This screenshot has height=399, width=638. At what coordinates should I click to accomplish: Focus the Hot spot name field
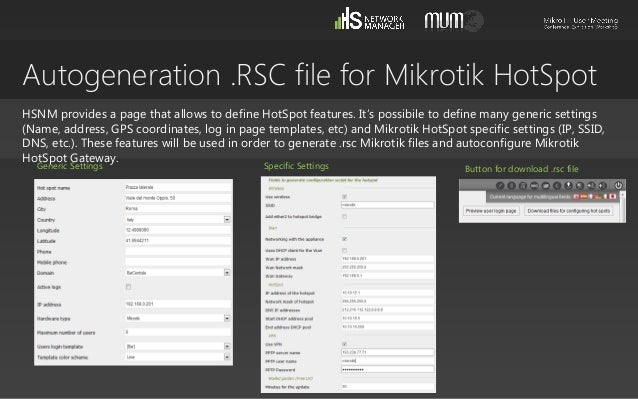click(x=178, y=187)
